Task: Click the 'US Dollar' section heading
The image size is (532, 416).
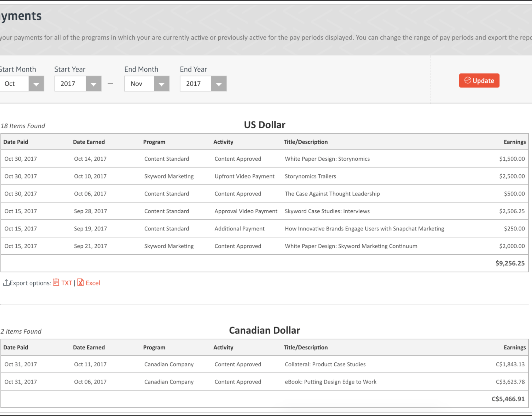Action: click(x=264, y=125)
